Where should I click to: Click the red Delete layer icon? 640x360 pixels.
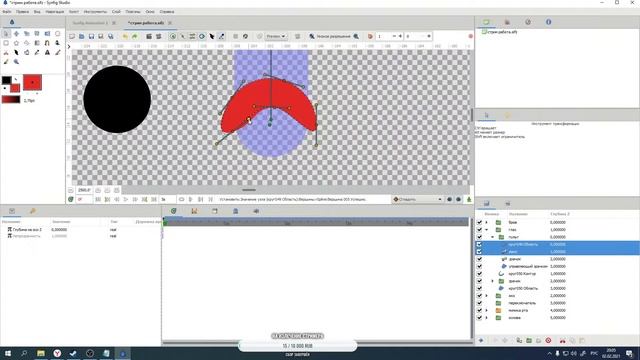tap(548, 340)
